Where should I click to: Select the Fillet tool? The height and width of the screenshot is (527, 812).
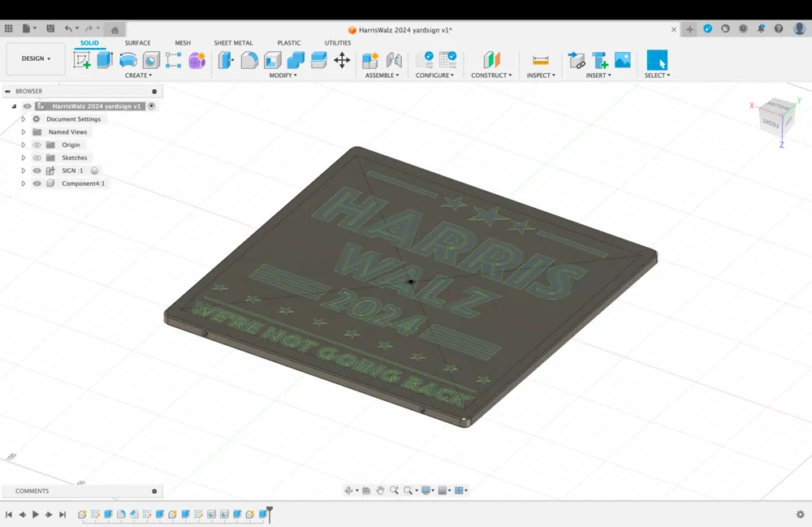249,60
